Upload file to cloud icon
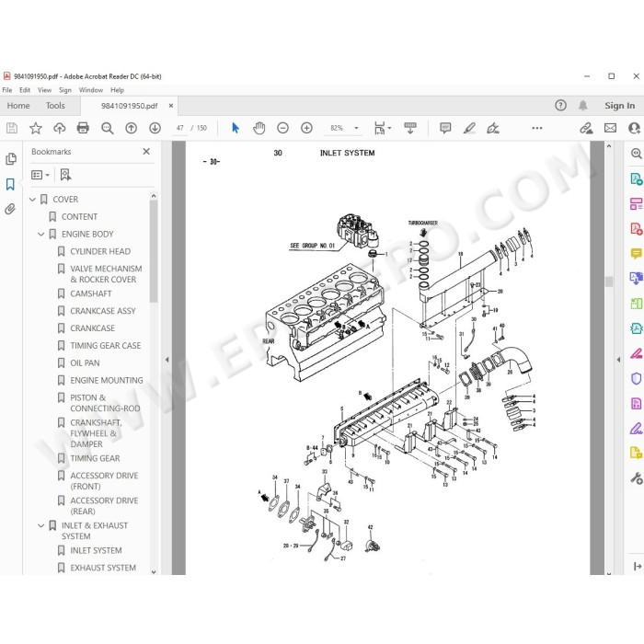The height and width of the screenshot is (644, 644). pyautogui.click(x=60, y=128)
